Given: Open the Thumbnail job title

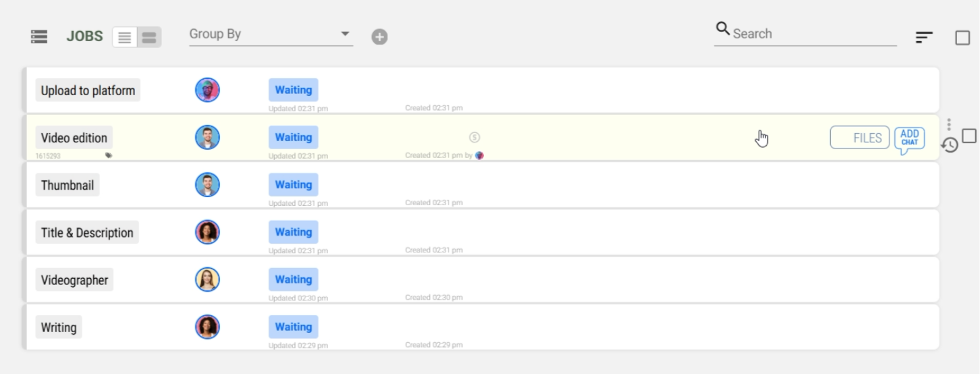Looking at the screenshot, I should click(67, 185).
